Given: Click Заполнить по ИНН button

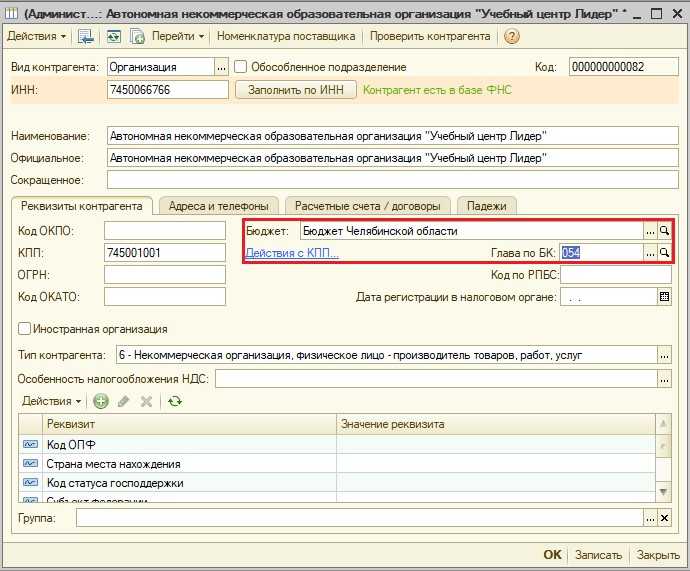Looking at the screenshot, I should pos(296,90).
